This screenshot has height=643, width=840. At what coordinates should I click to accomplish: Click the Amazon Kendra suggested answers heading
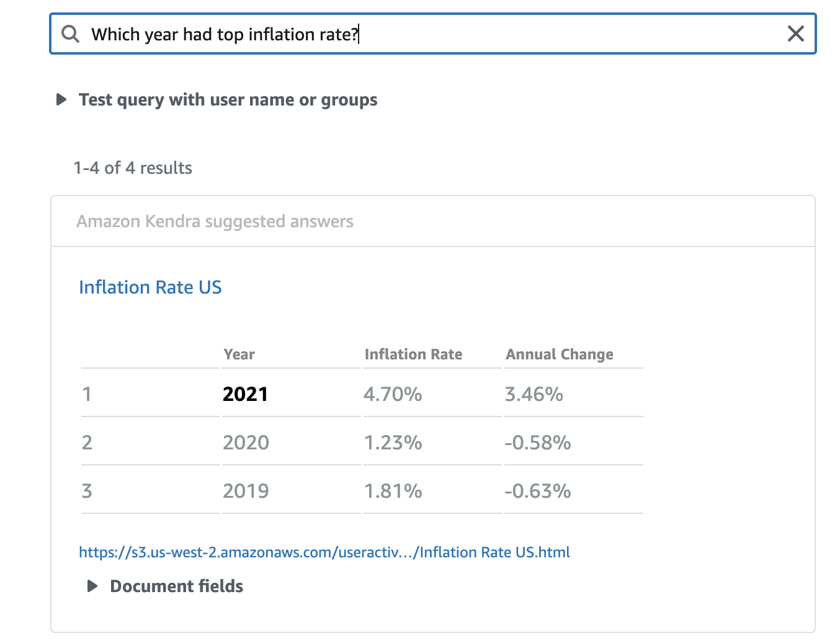tap(215, 222)
